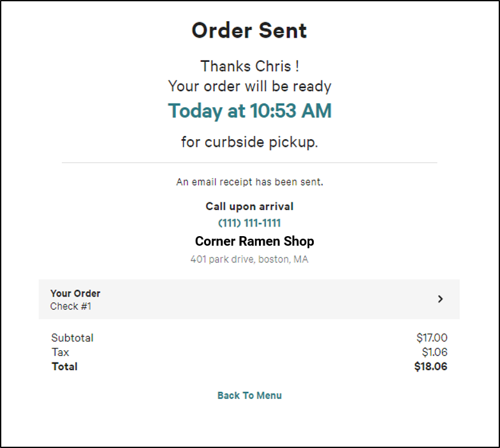500x448 pixels.
Task: Click the Total amount $18.06
Action: click(431, 366)
